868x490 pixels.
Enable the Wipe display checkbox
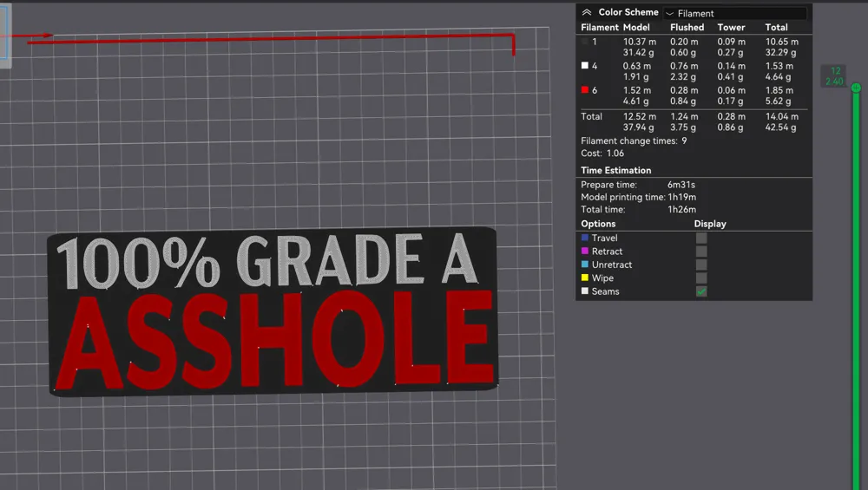tap(700, 278)
